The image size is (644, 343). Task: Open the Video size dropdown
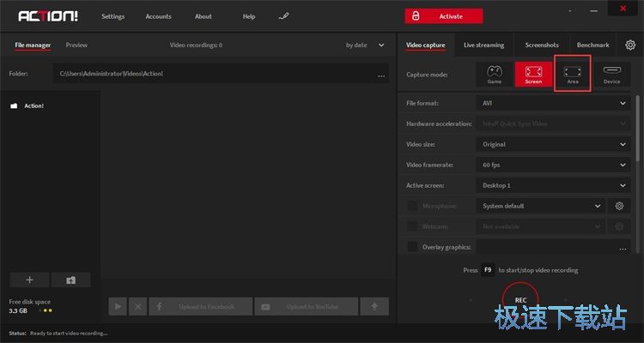click(x=553, y=144)
